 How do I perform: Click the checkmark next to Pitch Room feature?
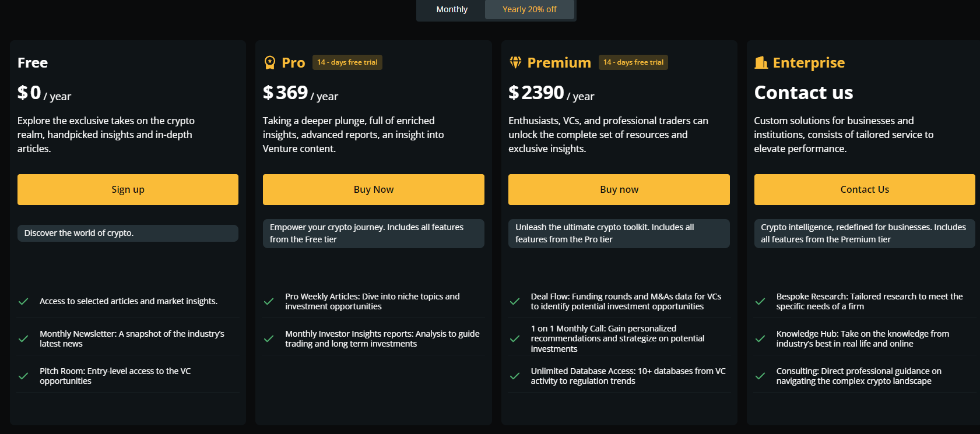(23, 375)
